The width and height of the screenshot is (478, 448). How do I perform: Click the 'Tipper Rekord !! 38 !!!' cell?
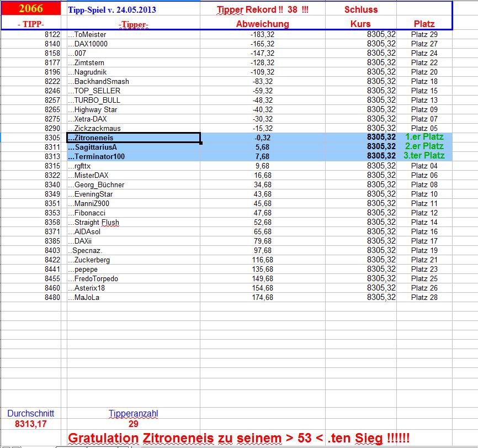tap(263, 9)
